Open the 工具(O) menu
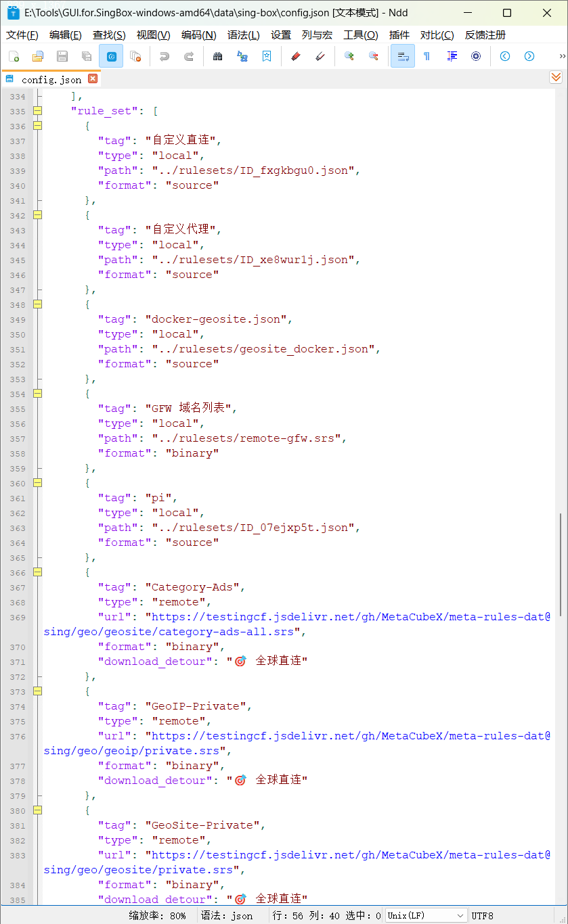 pos(361,34)
